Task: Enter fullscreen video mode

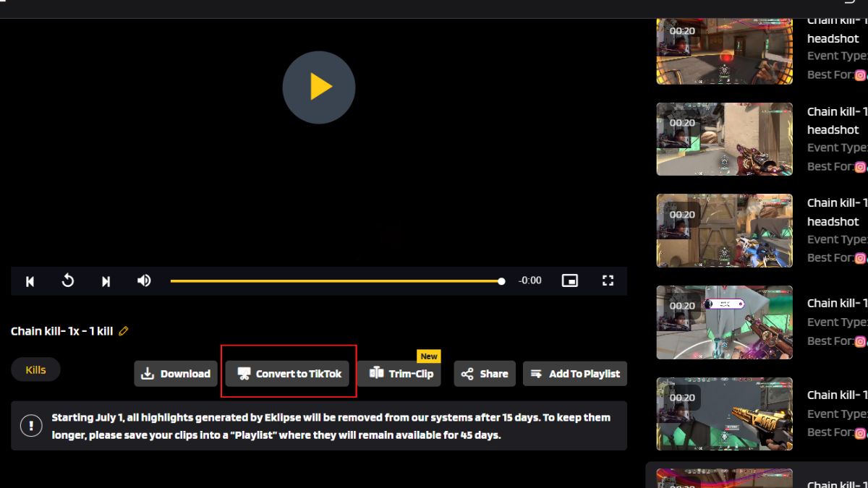Action: (x=608, y=281)
